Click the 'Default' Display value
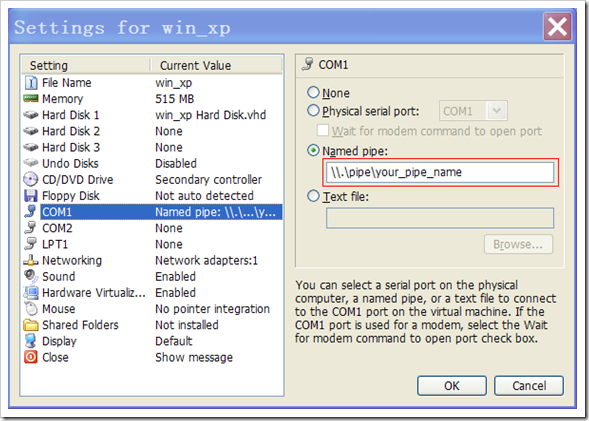The width and height of the screenshot is (589, 421). (x=174, y=341)
